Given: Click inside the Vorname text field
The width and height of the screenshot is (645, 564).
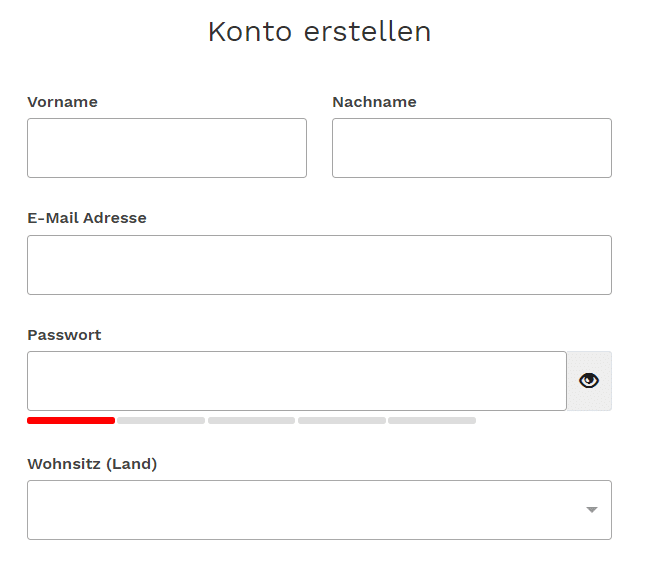Looking at the screenshot, I should (167, 148).
